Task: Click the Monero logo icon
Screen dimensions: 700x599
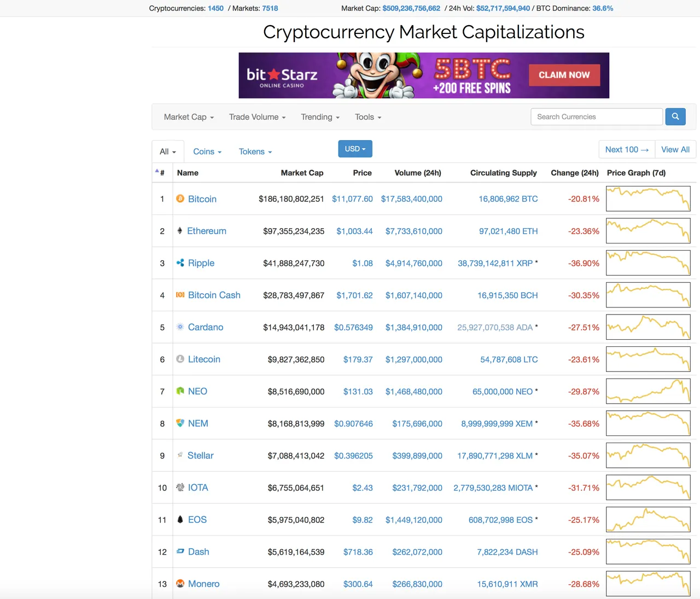Action: (x=180, y=584)
